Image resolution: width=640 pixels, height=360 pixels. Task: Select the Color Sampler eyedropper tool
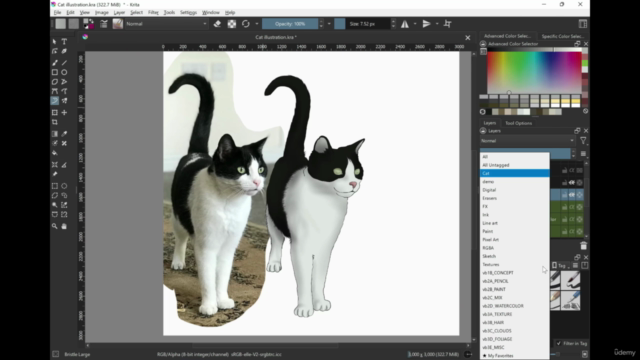pyautogui.click(x=64, y=134)
